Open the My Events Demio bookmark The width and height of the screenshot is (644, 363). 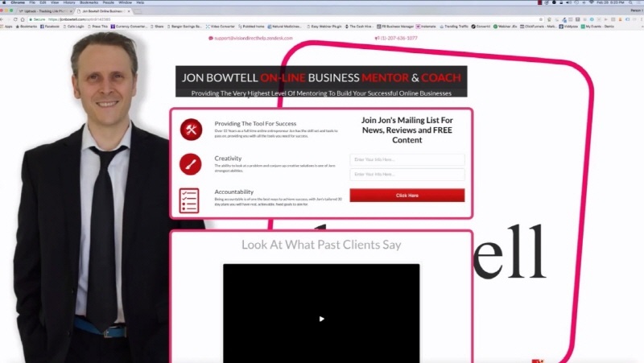pos(597,27)
